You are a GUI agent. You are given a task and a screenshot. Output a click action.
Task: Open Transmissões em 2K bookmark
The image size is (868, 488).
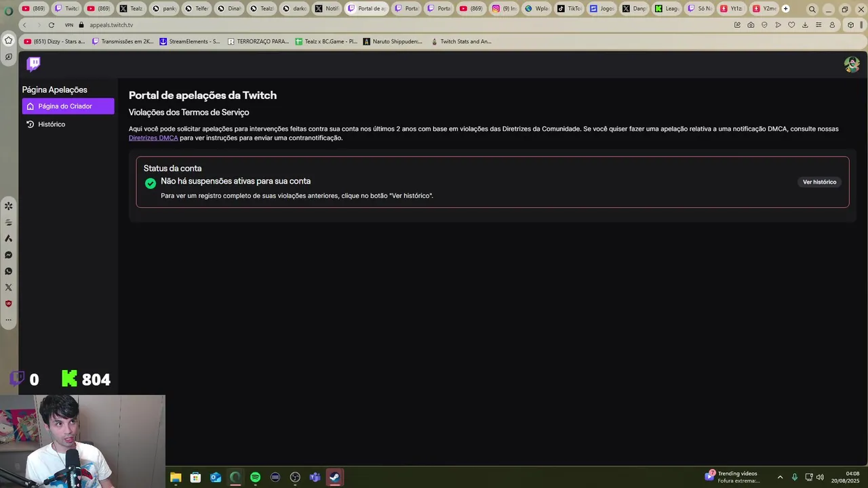point(123,41)
